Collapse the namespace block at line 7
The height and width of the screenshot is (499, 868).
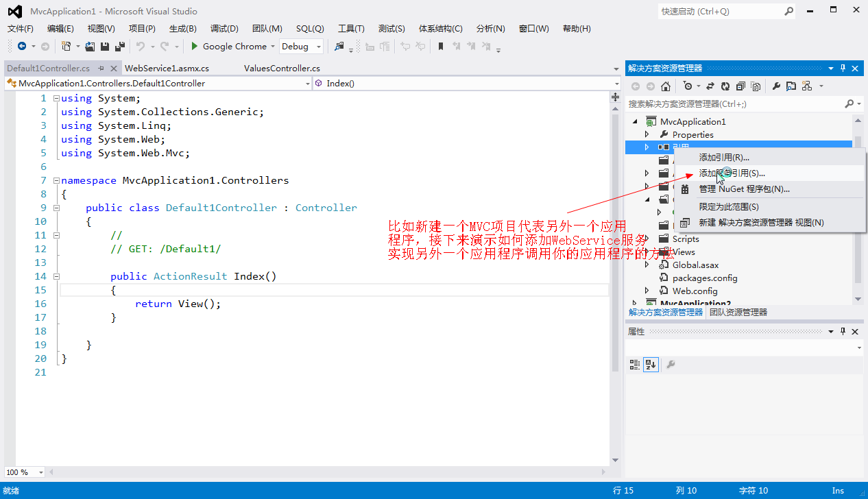56,180
